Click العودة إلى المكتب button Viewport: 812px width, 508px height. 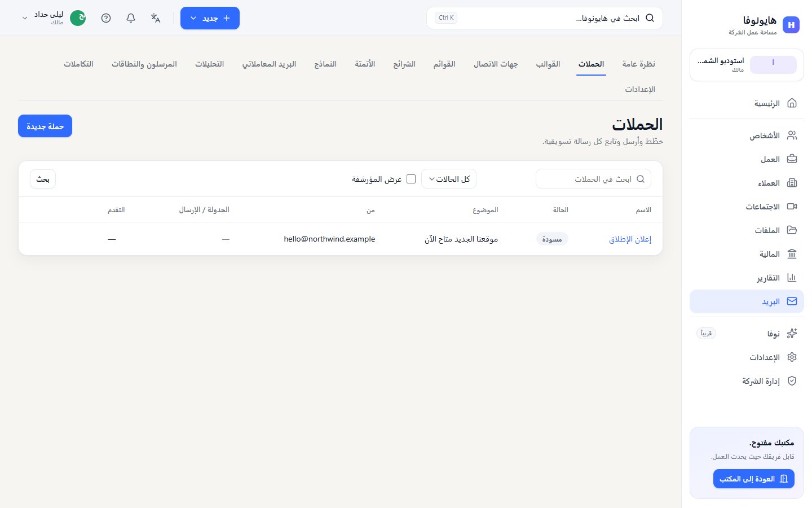(x=754, y=479)
